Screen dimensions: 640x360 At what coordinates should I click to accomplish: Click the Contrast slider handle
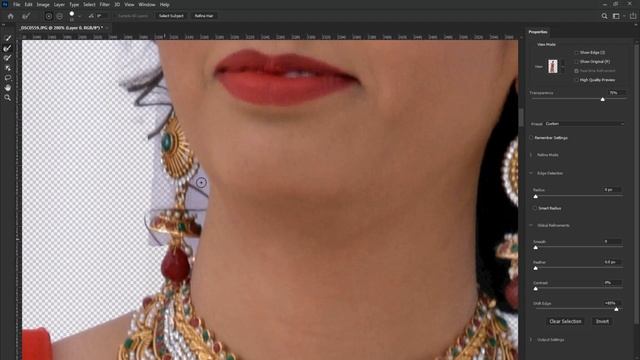(536, 289)
